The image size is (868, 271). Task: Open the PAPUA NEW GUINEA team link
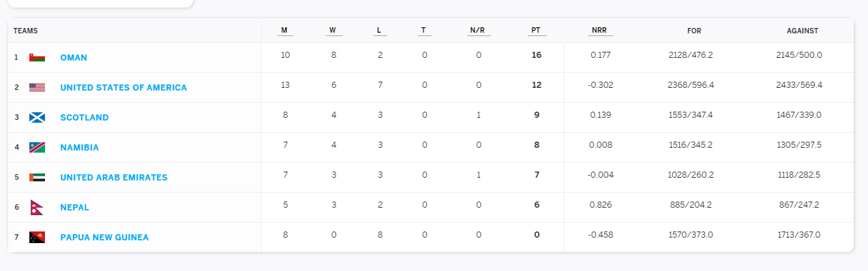coord(104,238)
